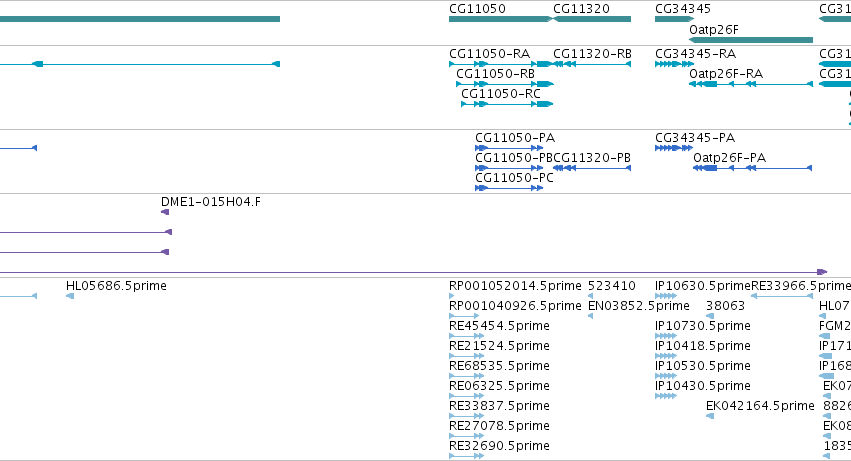Select the CG34345-RA transcript
Screen dimensions: 851x461
(675, 64)
